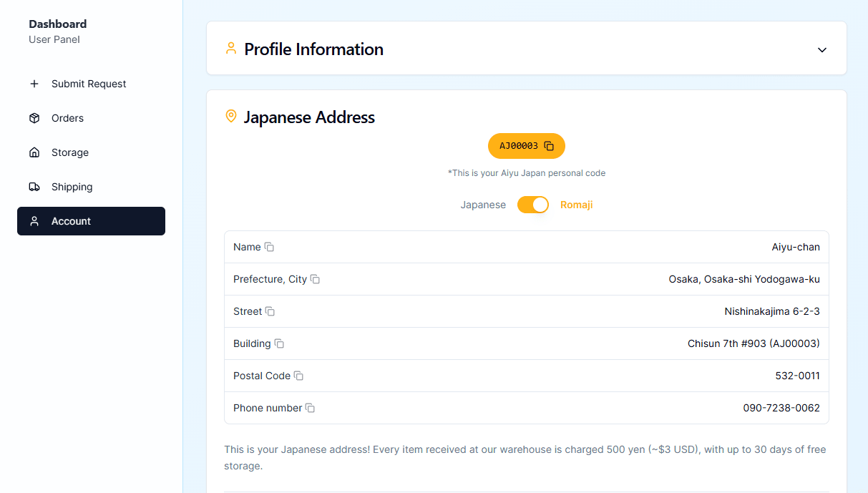The height and width of the screenshot is (493, 868).
Task: Copy the Postal Code 532-0011
Action: click(298, 376)
